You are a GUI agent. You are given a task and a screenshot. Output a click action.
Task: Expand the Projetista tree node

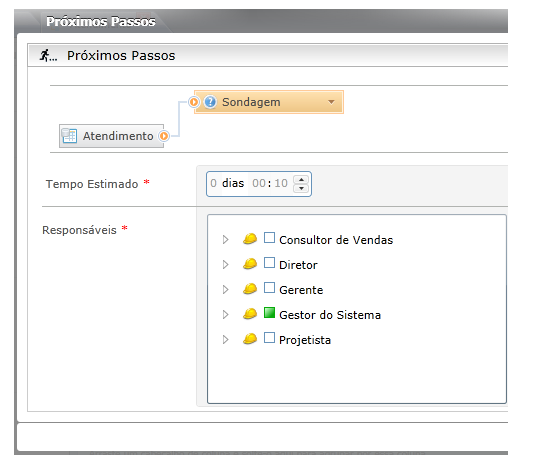tap(226, 340)
